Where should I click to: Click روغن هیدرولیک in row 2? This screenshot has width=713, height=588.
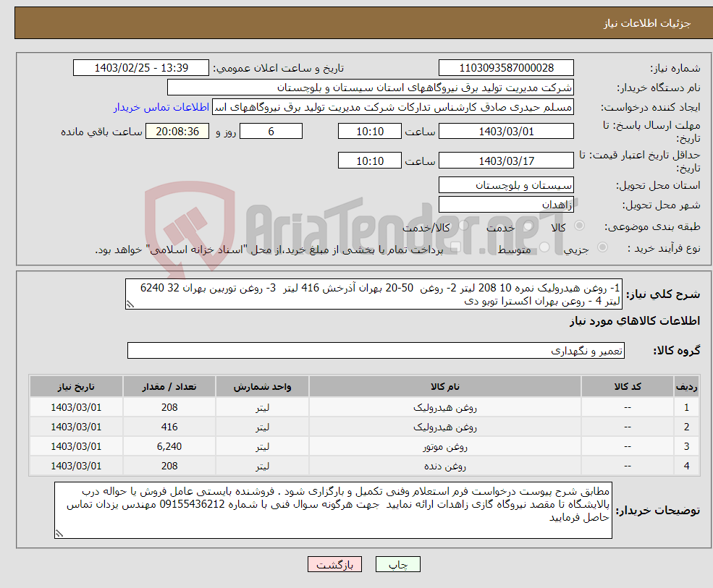[x=445, y=427]
